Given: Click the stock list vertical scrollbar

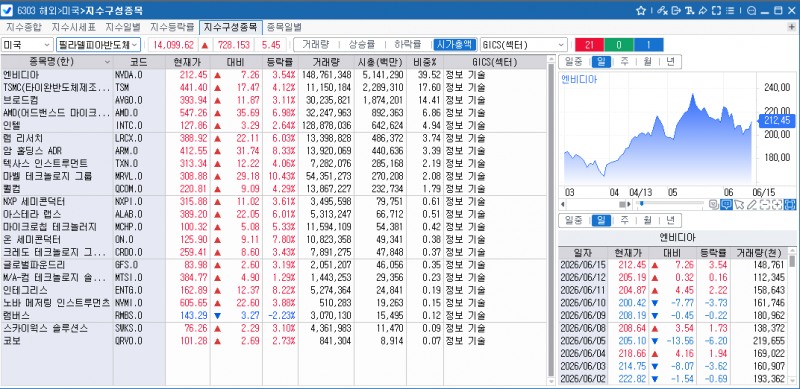Looking at the screenshot, I should point(551,220).
